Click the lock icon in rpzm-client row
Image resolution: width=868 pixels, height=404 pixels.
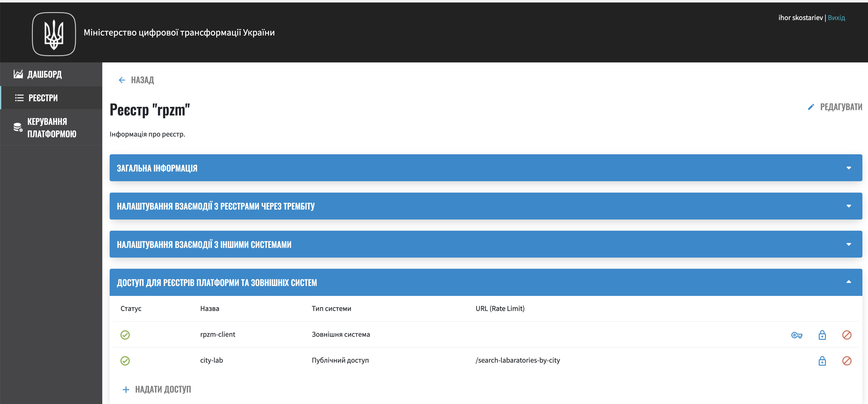click(822, 335)
